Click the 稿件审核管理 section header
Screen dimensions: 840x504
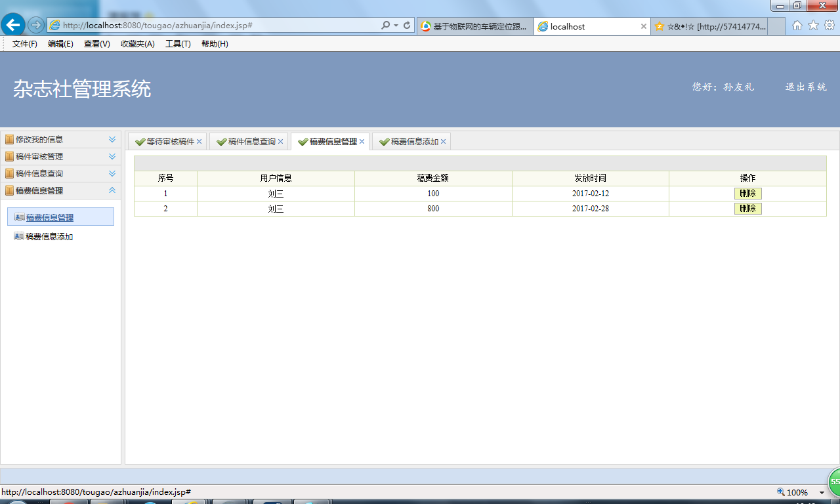tap(60, 156)
